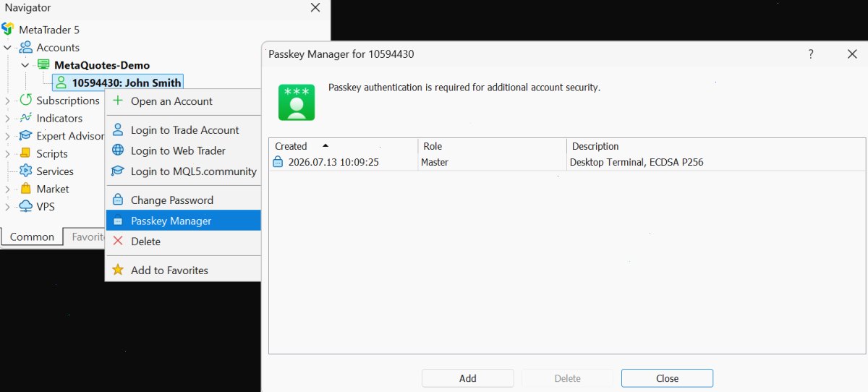This screenshot has height=392, width=868.
Task: Click the Services gear icon
Action: 25,171
